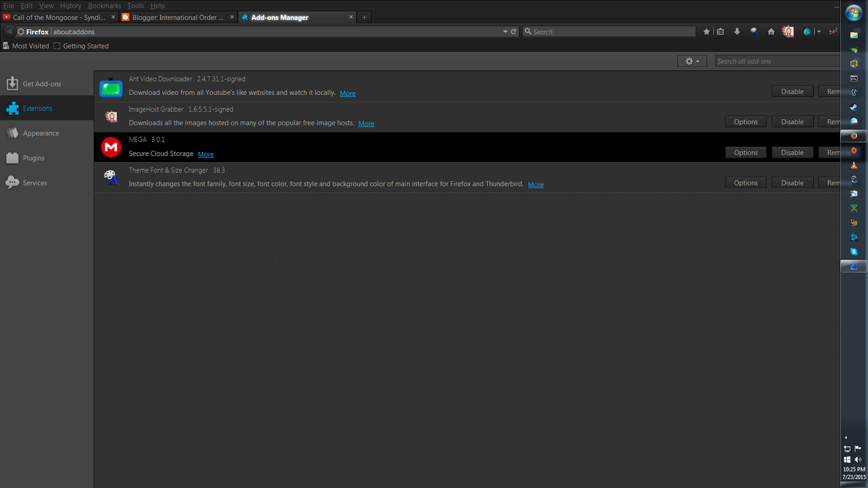868x488 pixels.
Task: Open VLC media player from taskbar
Action: 854,165
